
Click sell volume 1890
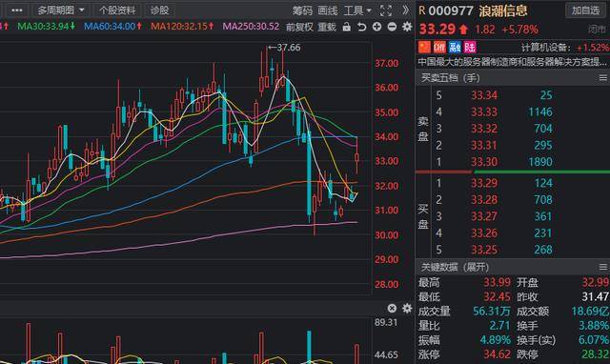[540, 162]
